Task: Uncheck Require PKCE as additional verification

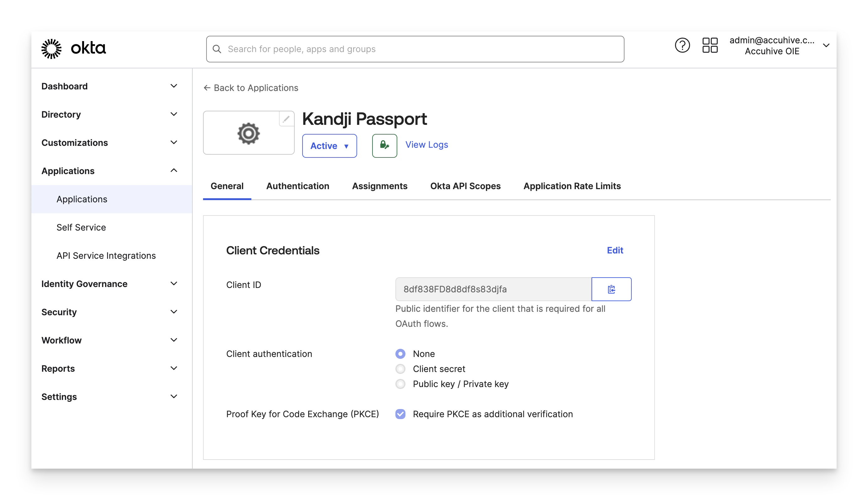Action: (x=400, y=414)
